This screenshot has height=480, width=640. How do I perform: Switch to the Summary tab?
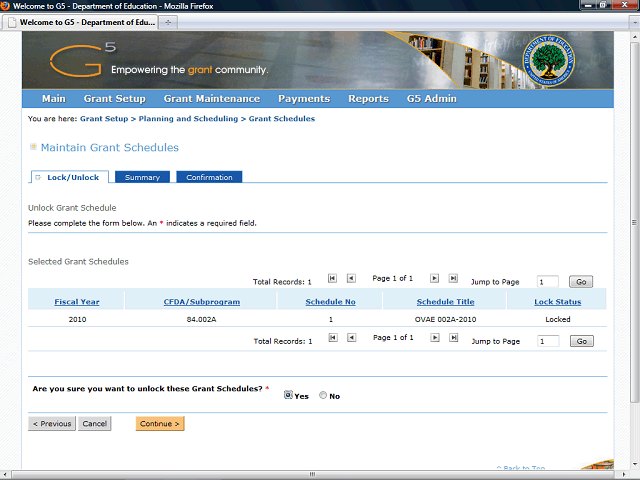point(142,177)
